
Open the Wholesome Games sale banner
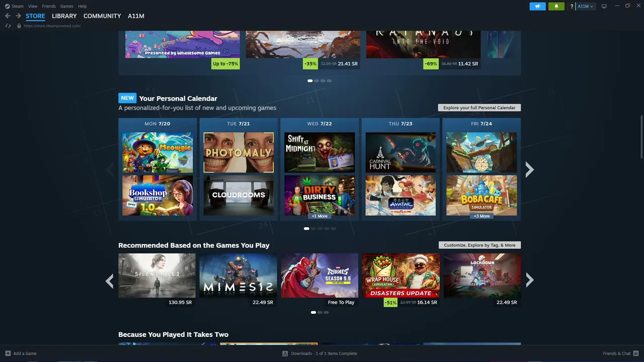[x=183, y=44]
